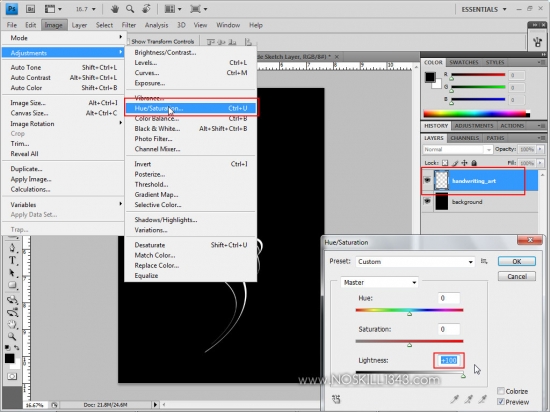The image size is (550, 412).
Task: Launch Bridge from the Br icon
Action: tap(30, 9)
